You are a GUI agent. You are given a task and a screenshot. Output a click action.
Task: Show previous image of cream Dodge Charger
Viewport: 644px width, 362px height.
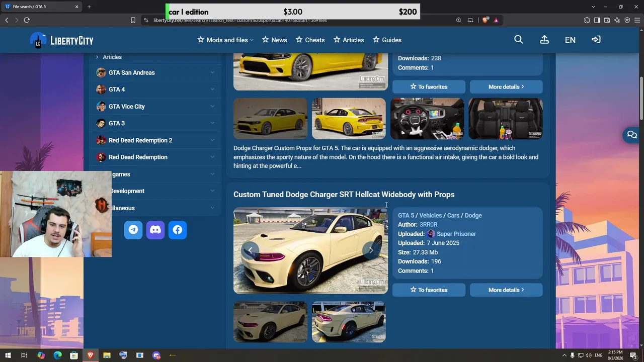(250, 250)
